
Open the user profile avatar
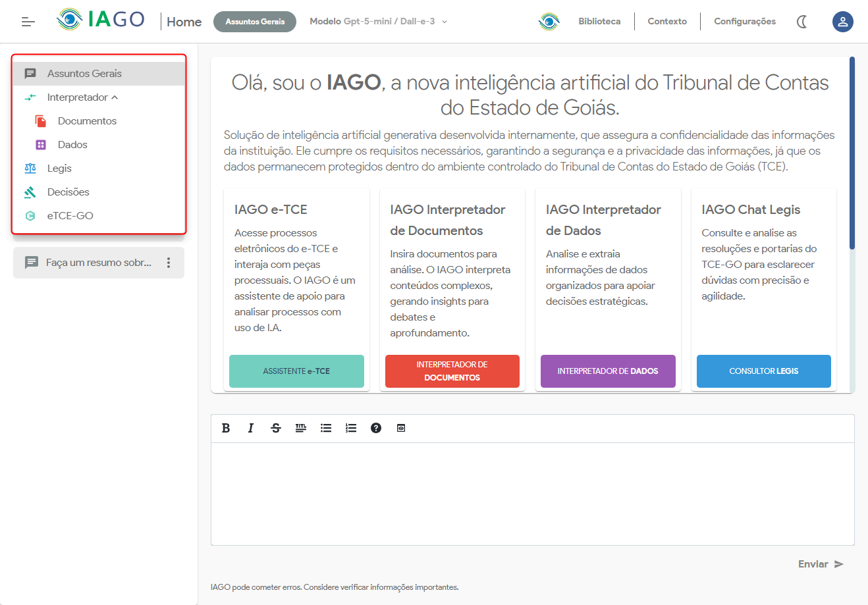click(x=842, y=22)
